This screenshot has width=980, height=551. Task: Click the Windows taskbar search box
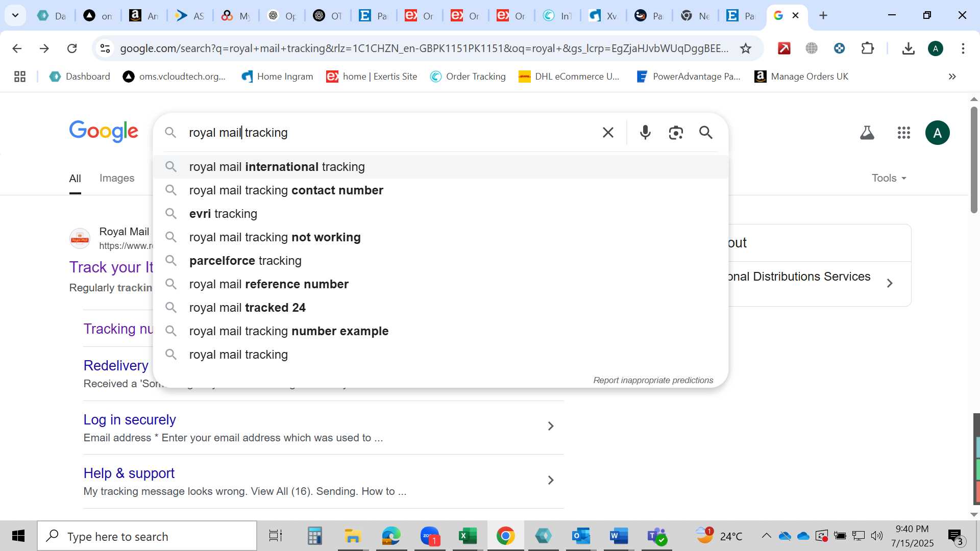147,536
